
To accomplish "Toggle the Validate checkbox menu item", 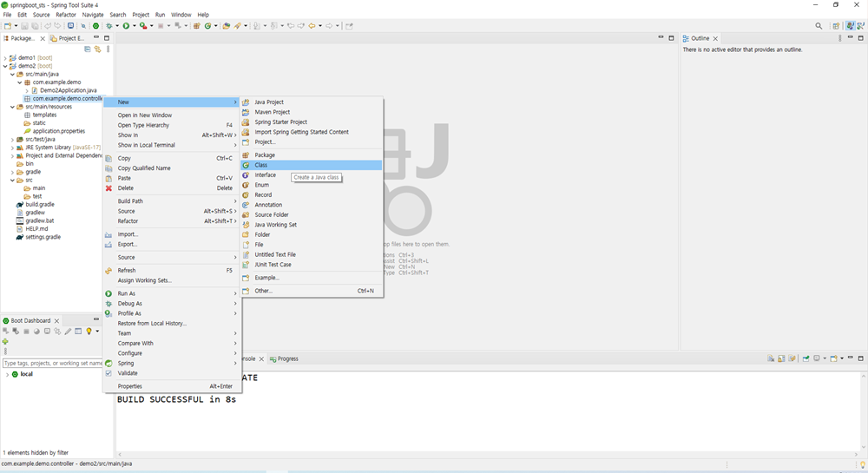I will [108, 373].
